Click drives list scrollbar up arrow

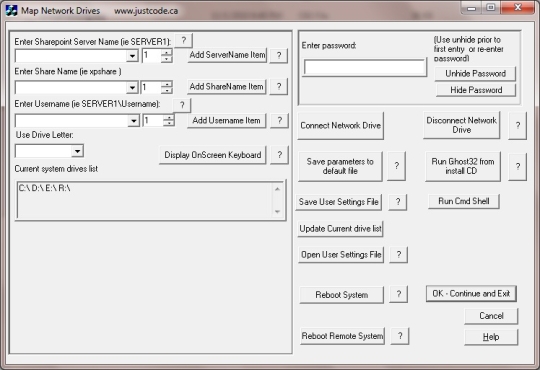pos(278,189)
